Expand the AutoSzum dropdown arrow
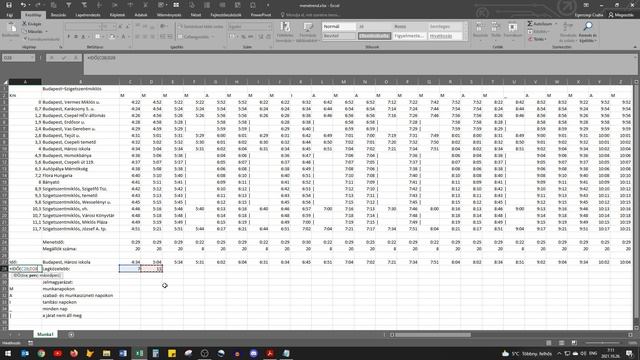Screen dimensions: 640x360 point(556,24)
